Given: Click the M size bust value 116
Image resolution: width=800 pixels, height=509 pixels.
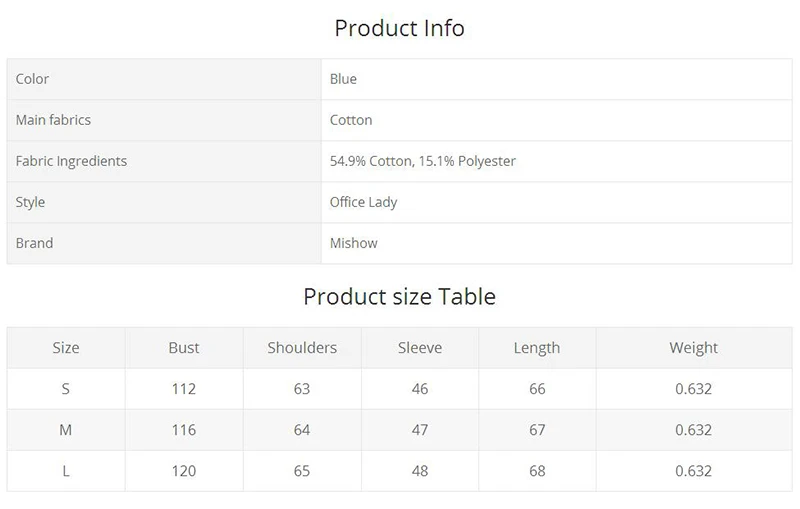Looking at the screenshot, I should [x=184, y=430].
